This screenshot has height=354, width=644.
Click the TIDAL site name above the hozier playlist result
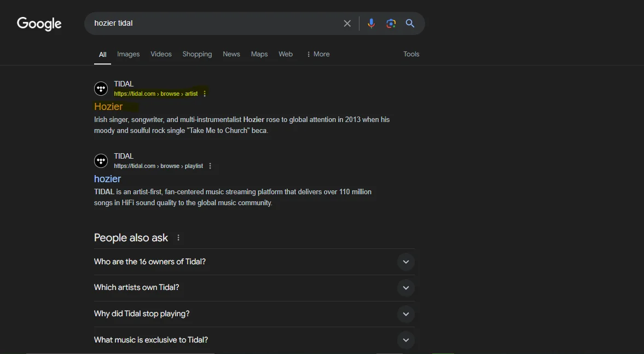124,156
